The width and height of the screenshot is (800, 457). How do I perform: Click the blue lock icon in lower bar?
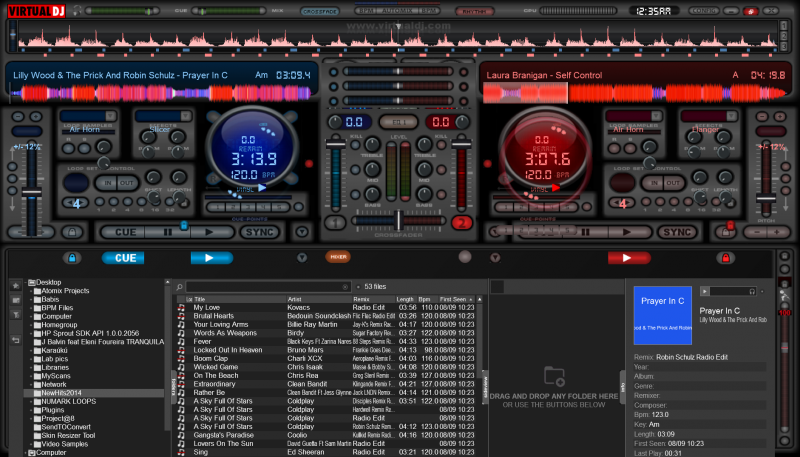coord(72,258)
